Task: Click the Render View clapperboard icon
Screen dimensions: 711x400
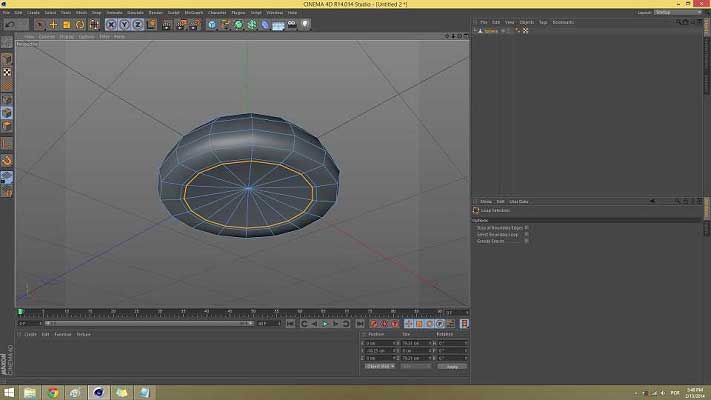Action: [x=167, y=24]
